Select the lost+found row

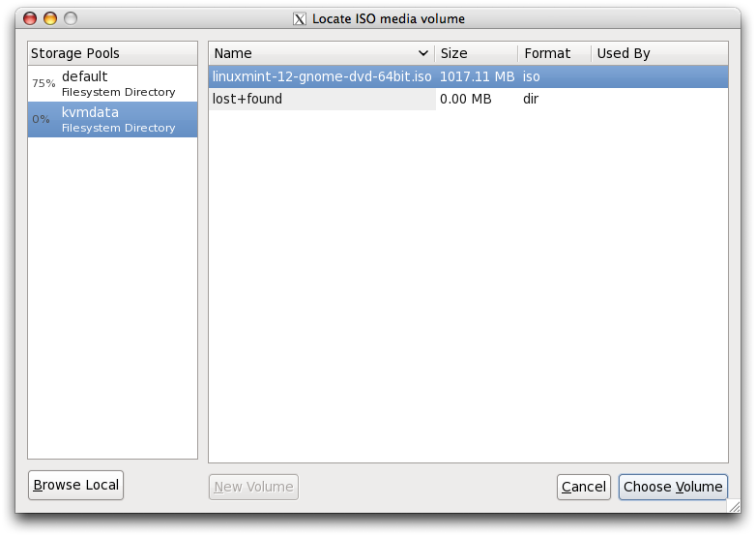point(468,99)
